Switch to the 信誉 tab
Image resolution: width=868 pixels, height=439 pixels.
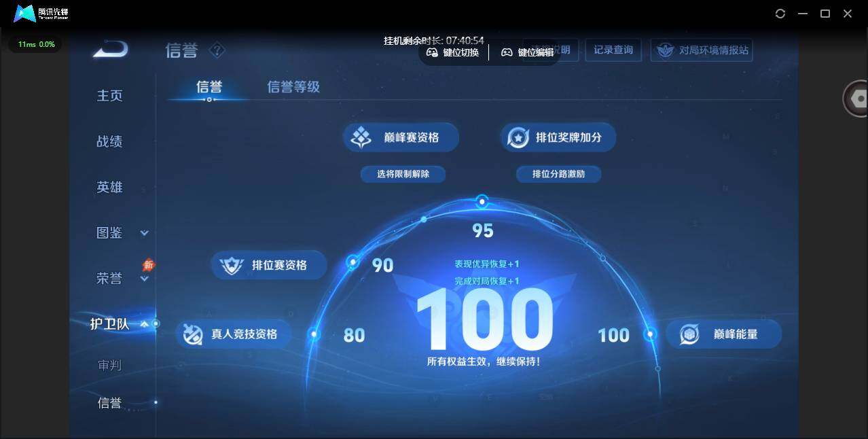tap(209, 87)
